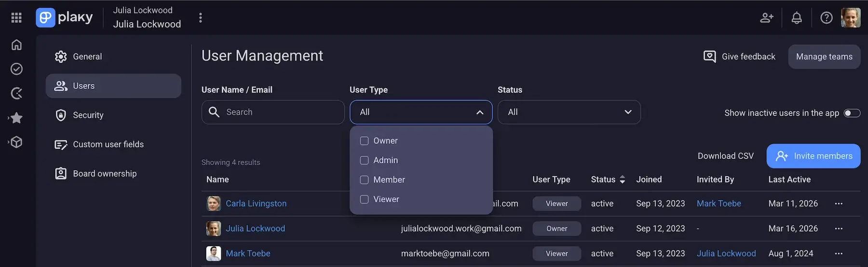Click Carla Livingston's avatar
The width and height of the screenshot is (868, 267).
(x=214, y=204)
